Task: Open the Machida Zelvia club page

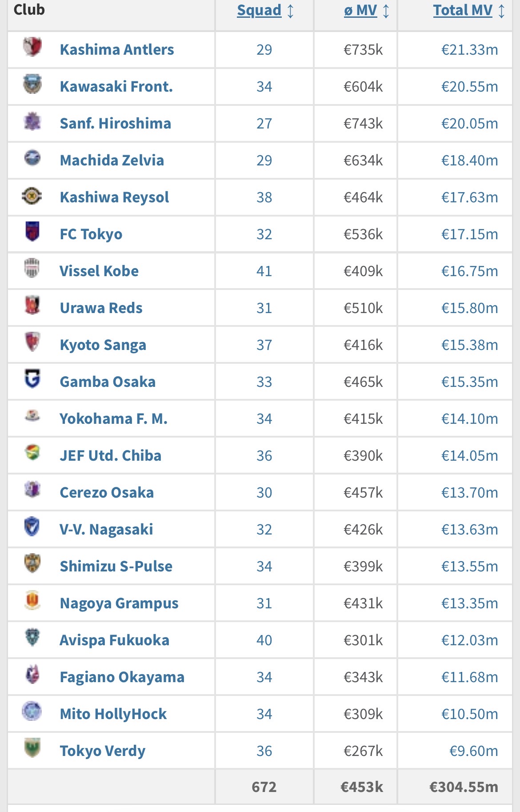Action: (x=112, y=161)
